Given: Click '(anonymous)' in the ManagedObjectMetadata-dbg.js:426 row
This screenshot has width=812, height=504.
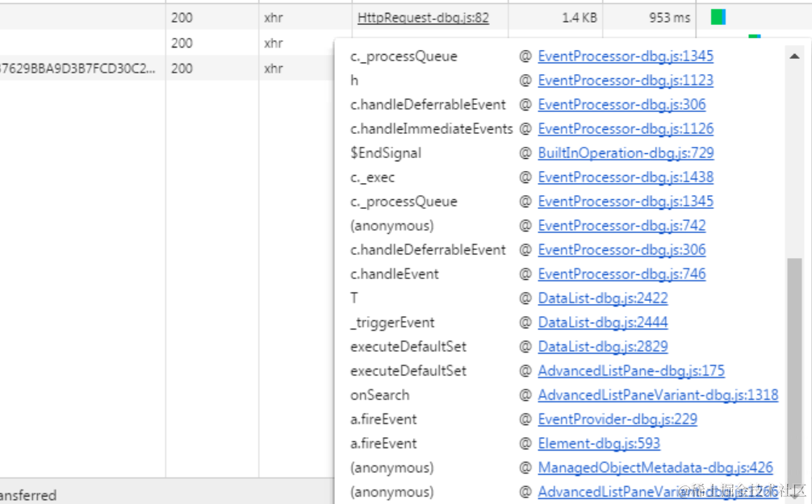Looking at the screenshot, I should 392,468.
